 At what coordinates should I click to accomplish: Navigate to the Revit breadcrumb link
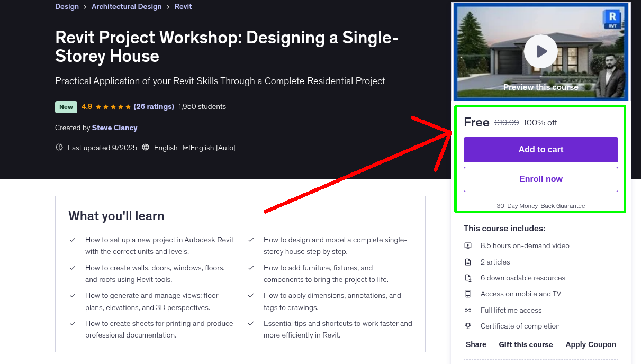[x=183, y=6]
